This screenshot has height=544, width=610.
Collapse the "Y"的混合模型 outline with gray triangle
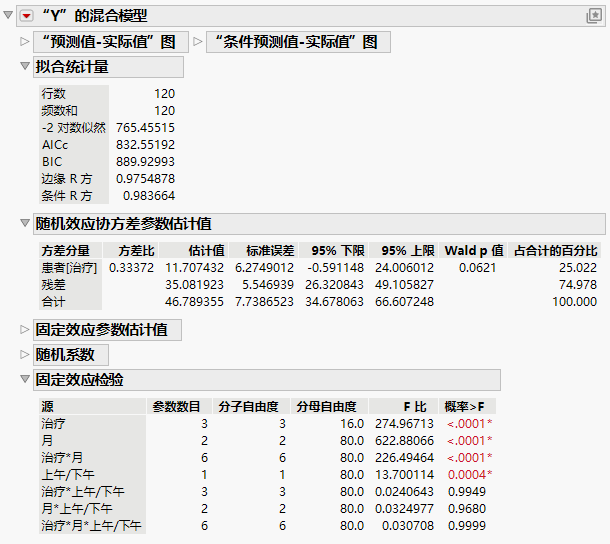pos(8,16)
